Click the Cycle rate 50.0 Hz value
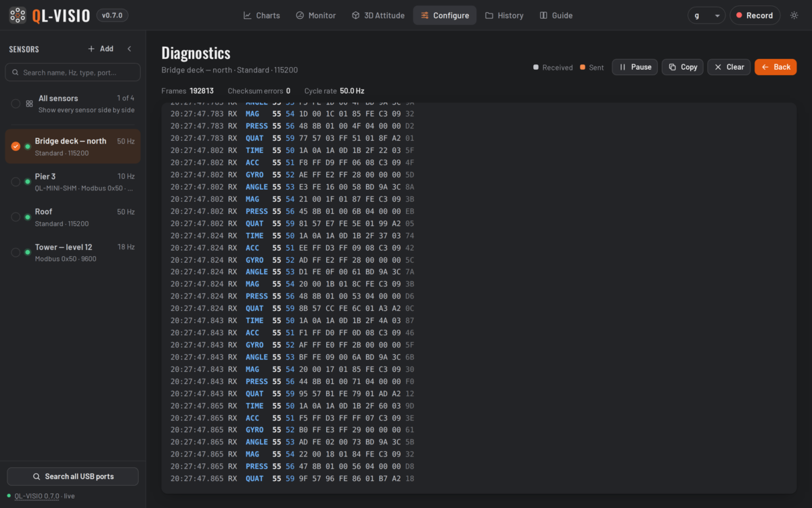The width and height of the screenshot is (812, 508). click(352, 91)
